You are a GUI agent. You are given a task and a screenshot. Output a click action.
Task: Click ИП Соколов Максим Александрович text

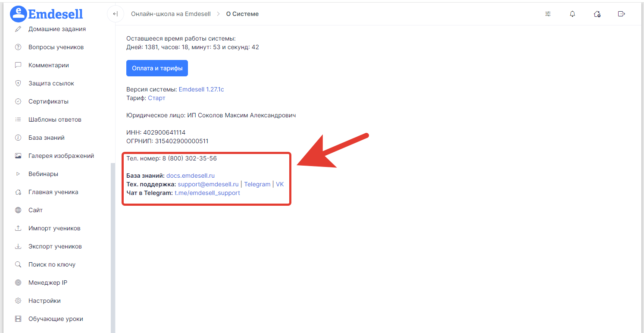point(241,116)
